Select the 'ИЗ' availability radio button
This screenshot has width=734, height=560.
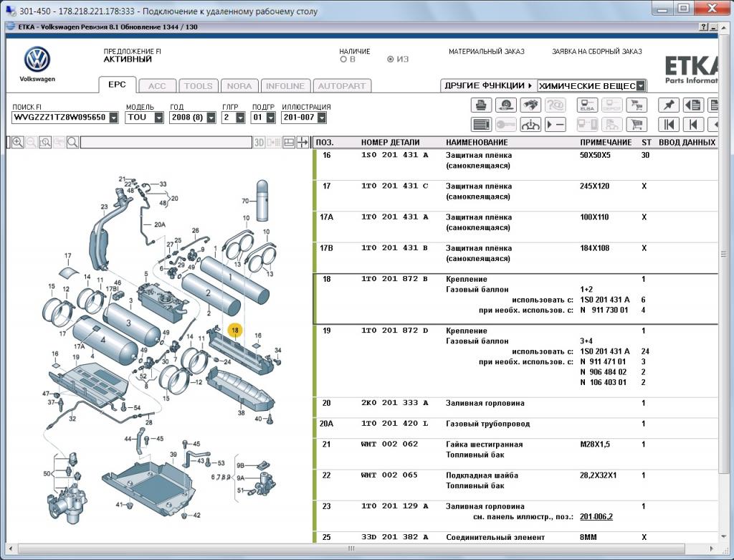391,60
